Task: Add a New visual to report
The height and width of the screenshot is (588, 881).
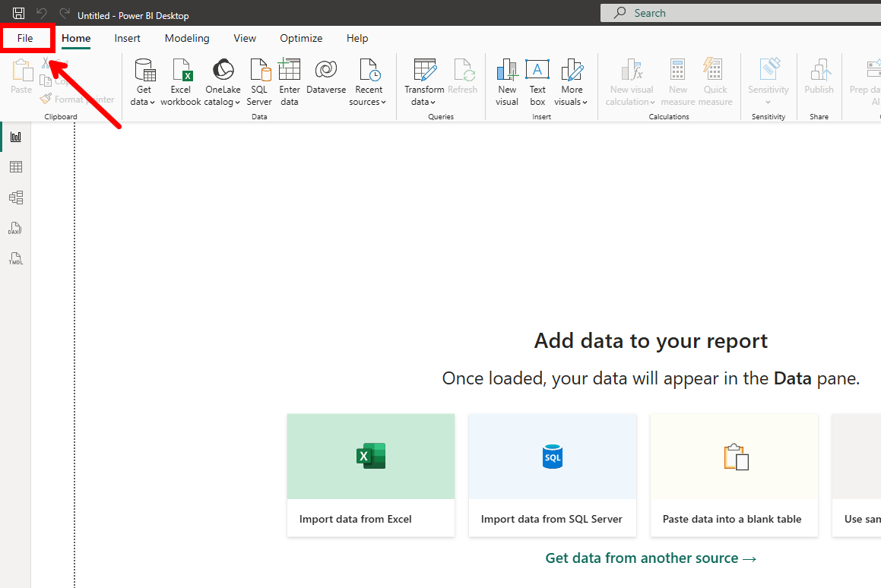Action: coord(507,71)
